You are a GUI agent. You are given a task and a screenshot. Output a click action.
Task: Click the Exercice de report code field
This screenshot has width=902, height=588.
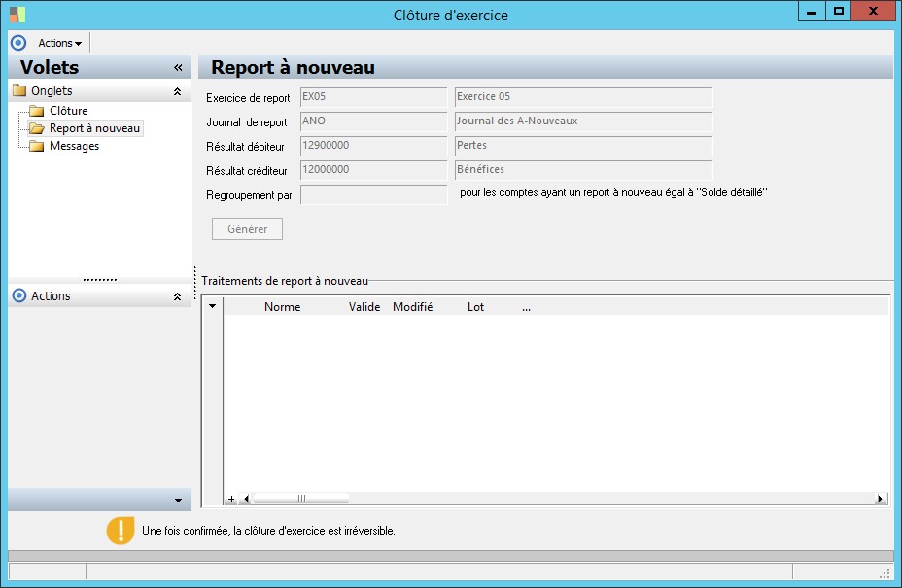click(x=373, y=97)
